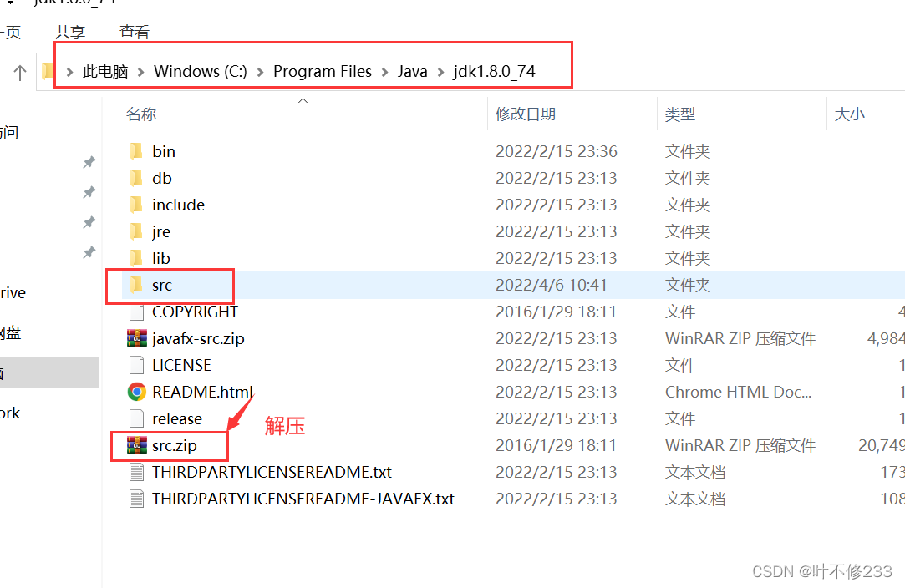Click the COPYRIGHT file icon

[x=136, y=312]
